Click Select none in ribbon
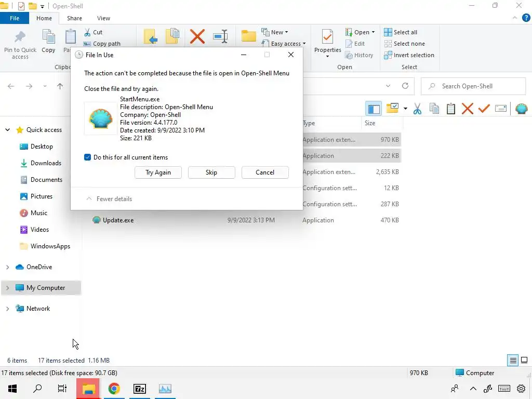 (x=404, y=44)
